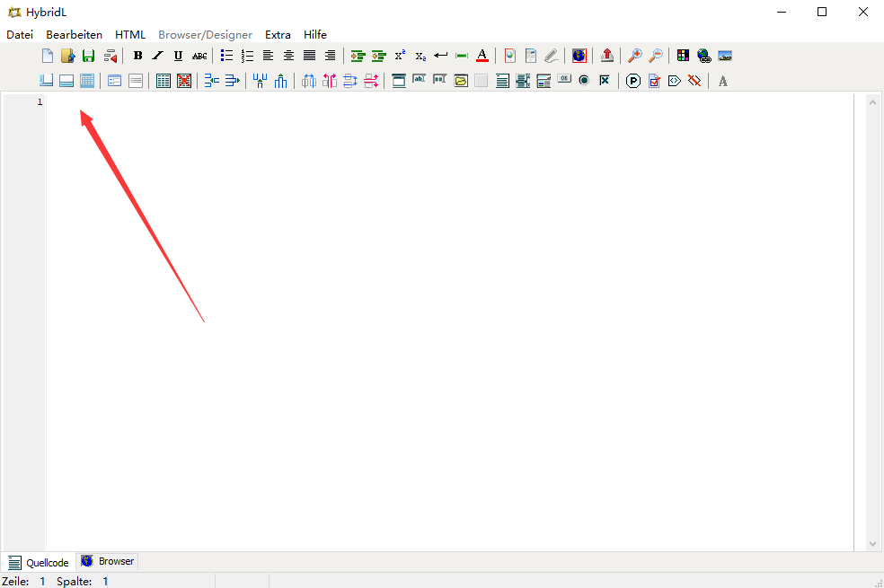The width and height of the screenshot is (884, 588).
Task: Apply subscript x₂ formatting
Action: [x=420, y=56]
